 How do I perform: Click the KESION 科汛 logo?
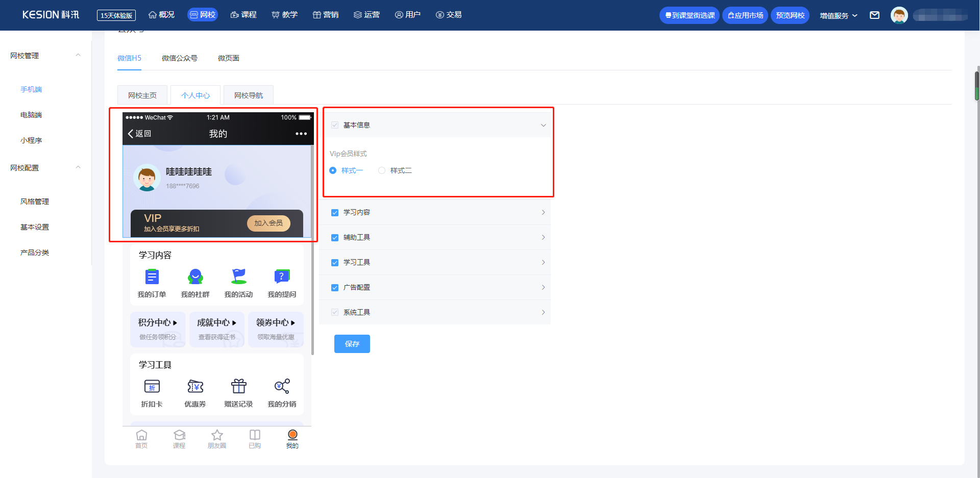51,15
